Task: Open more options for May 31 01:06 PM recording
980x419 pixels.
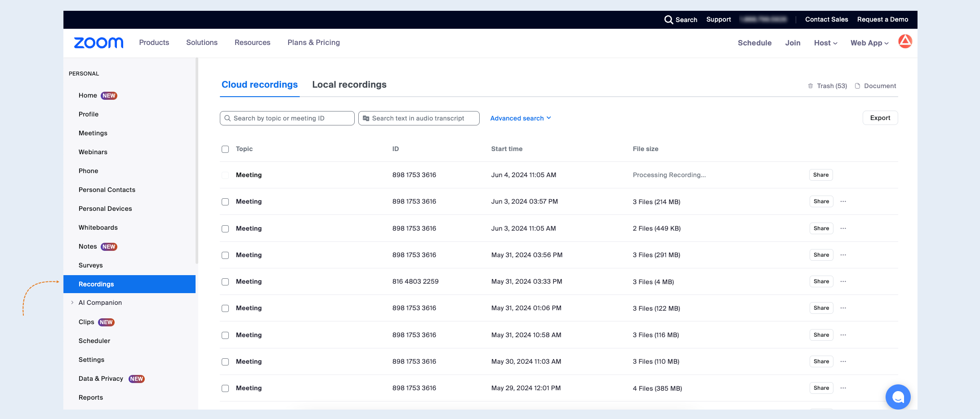Action: pyautogui.click(x=843, y=308)
